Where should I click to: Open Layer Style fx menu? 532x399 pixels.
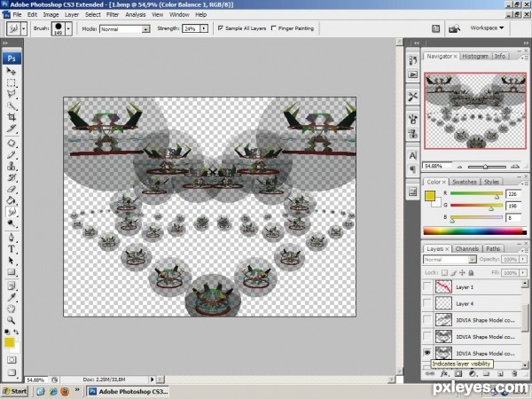coord(444,374)
